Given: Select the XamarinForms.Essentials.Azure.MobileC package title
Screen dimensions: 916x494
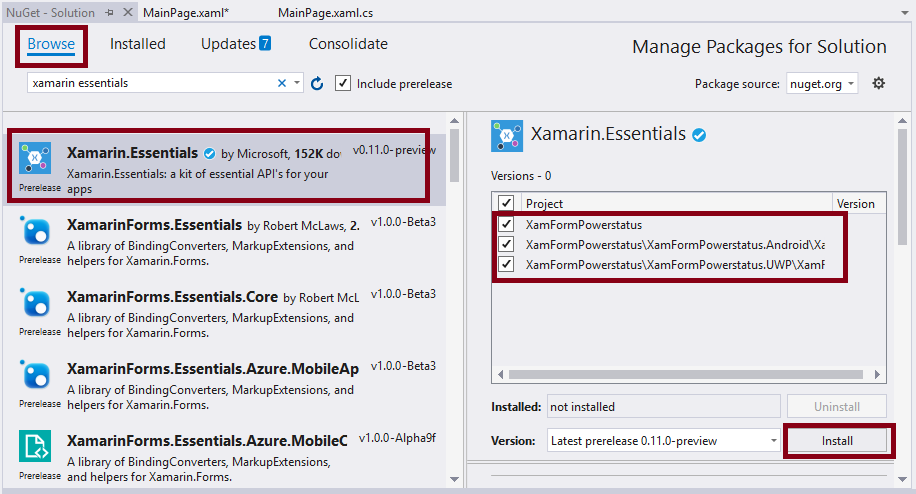Looking at the screenshot, I should coord(207,440).
